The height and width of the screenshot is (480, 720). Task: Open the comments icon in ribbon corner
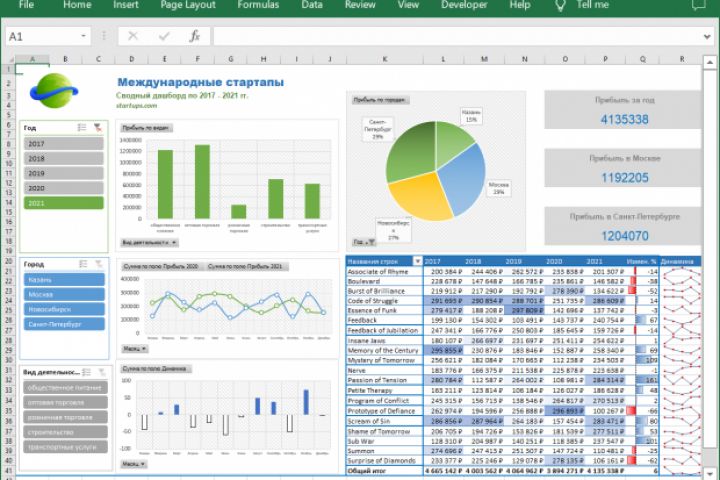pos(698,5)
